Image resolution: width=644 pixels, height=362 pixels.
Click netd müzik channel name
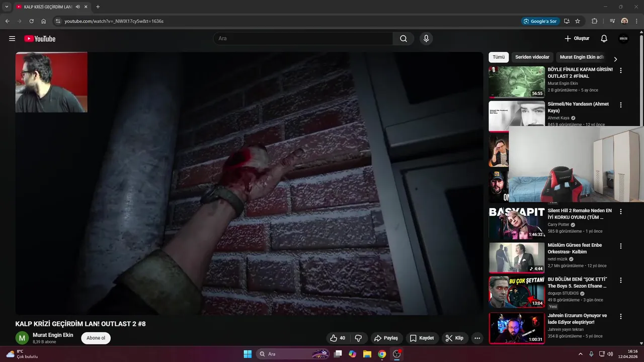pyautogui.click(x=557, y=259)
